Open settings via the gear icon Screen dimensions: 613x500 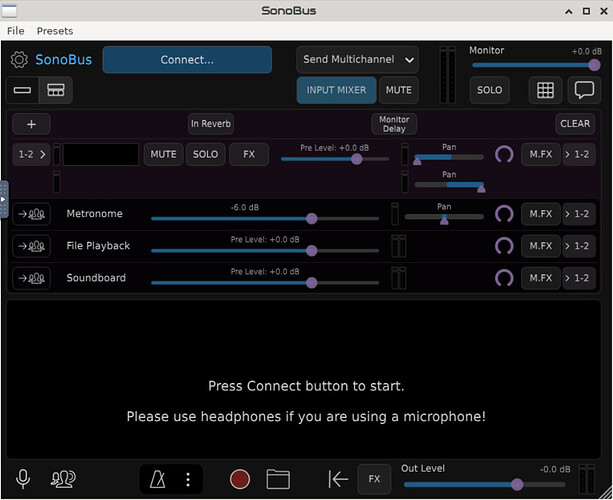[19, 60]
